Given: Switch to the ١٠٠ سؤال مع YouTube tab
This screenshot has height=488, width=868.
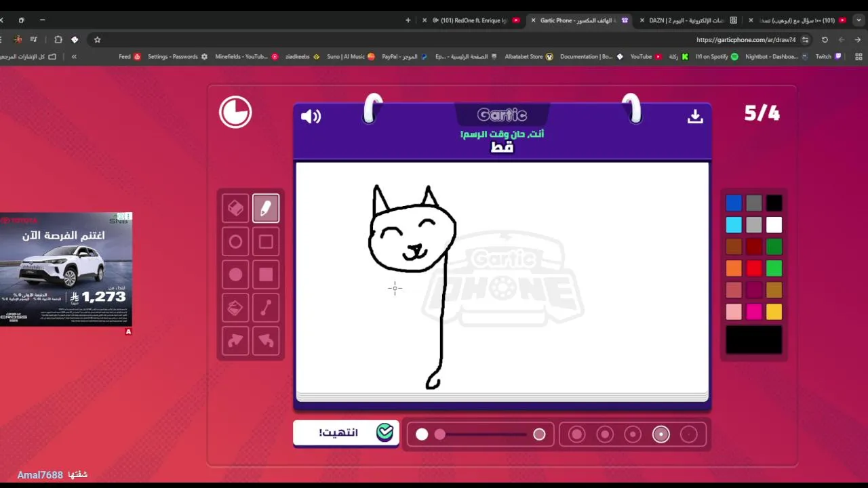Looking at the screenshot, I should pyautogui.click(x=798, y=20).
